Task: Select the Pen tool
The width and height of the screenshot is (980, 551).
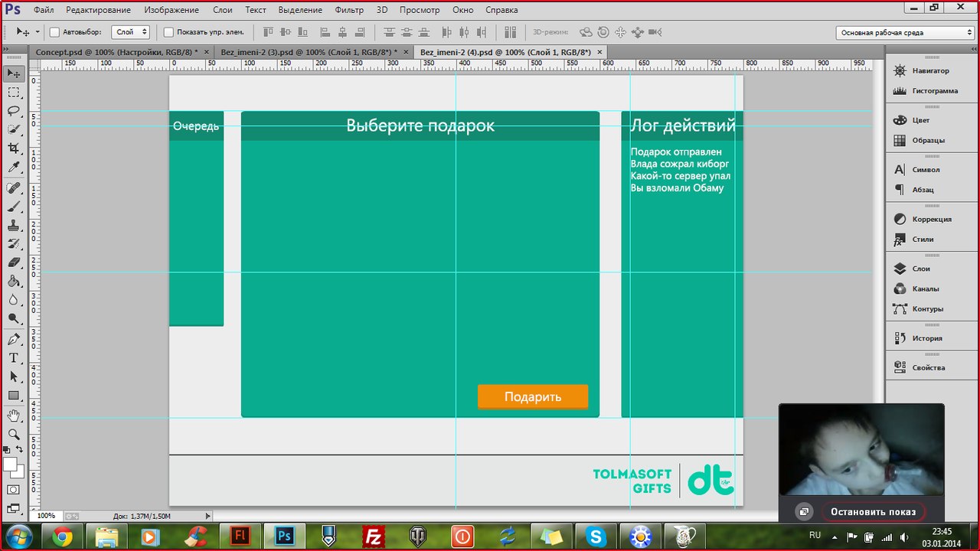Action: [x=14, y=340]
